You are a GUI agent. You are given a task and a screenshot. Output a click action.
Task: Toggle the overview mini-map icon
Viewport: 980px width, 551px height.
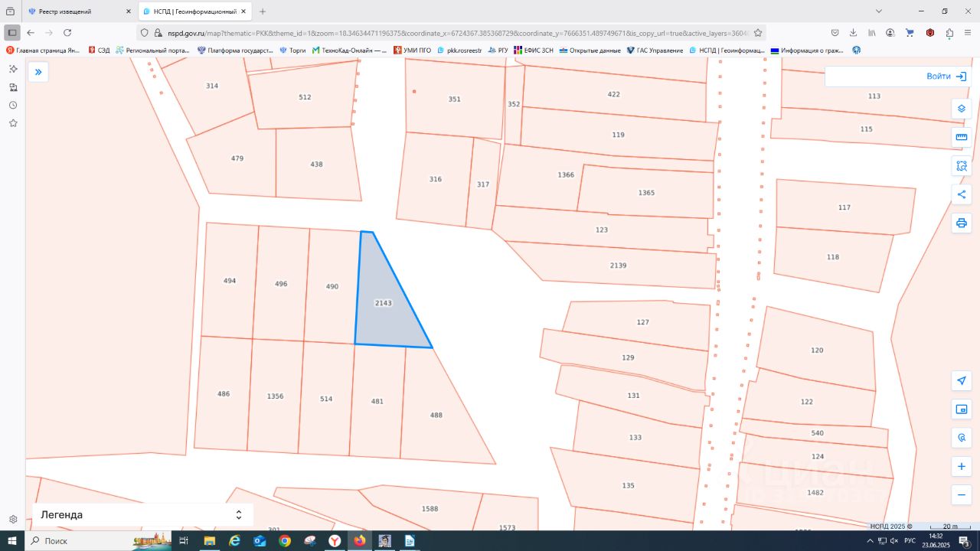962,409
